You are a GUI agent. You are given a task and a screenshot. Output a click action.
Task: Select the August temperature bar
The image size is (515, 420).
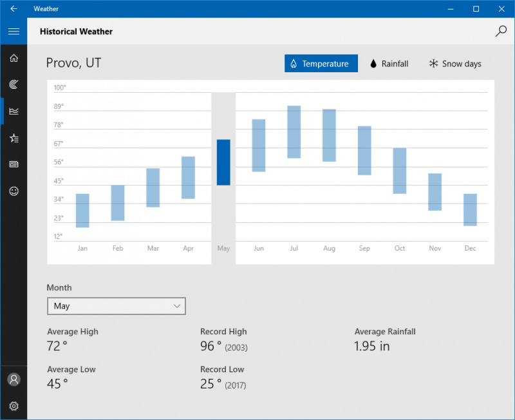pos(329,135)
